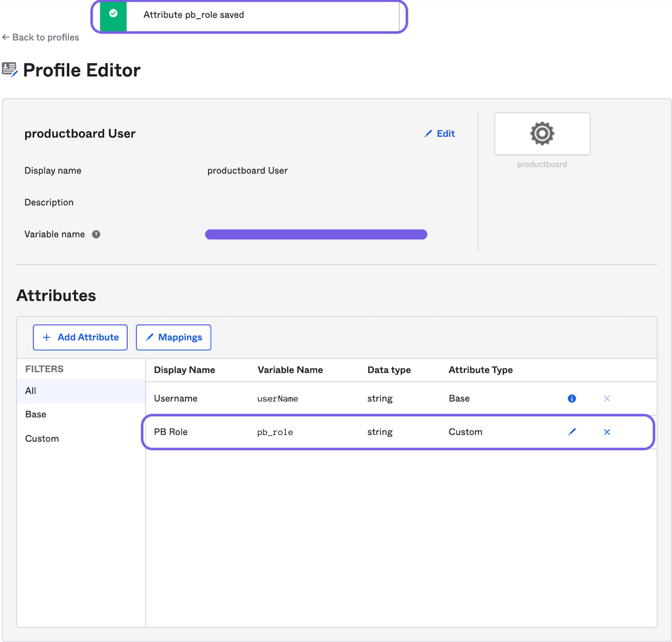Click the Profile Editor page icon
672x642 pixels.
[10, 70]
